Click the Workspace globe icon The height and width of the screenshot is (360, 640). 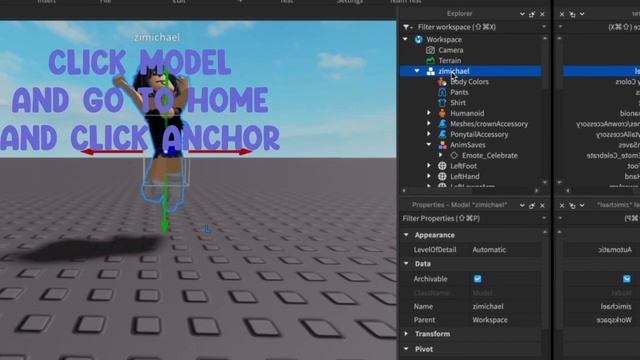click(418, 40)
